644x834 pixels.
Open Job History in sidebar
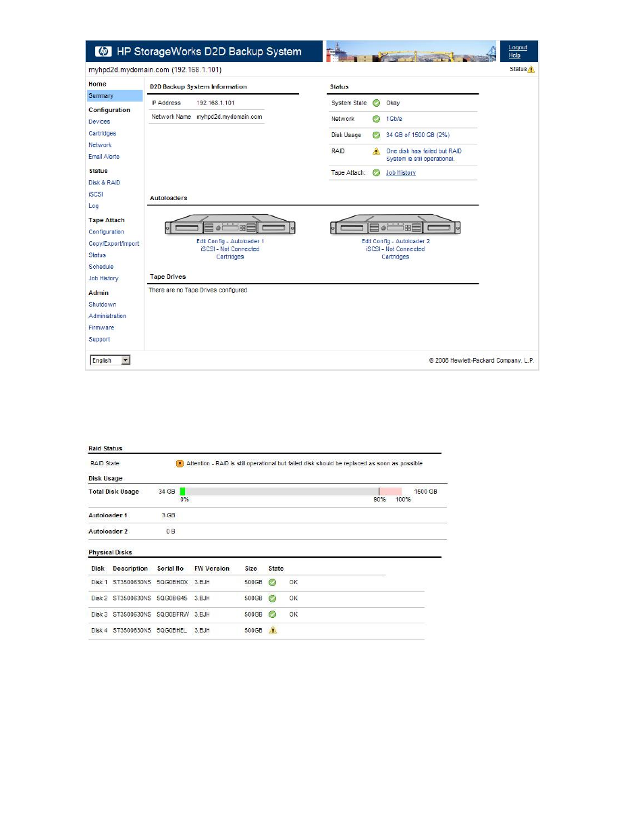click(103, 278)
